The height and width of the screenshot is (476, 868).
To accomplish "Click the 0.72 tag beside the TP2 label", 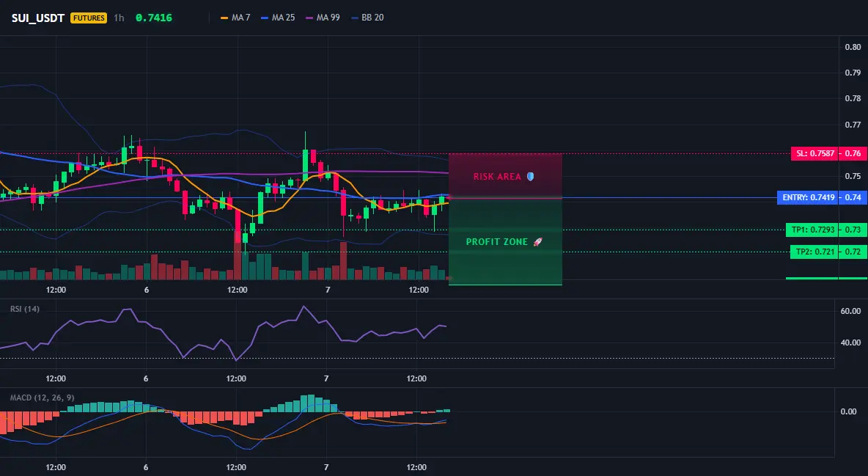I will click(853, 252).
